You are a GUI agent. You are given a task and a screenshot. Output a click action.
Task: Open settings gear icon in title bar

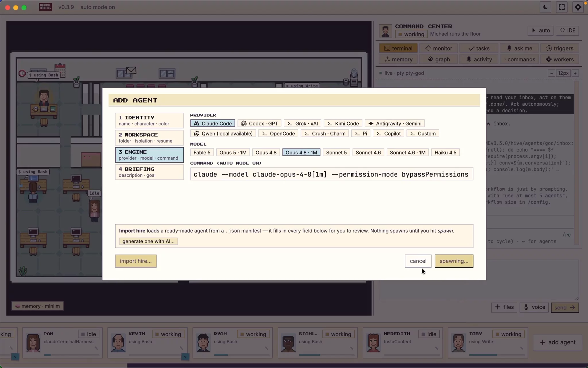[578, 7]
